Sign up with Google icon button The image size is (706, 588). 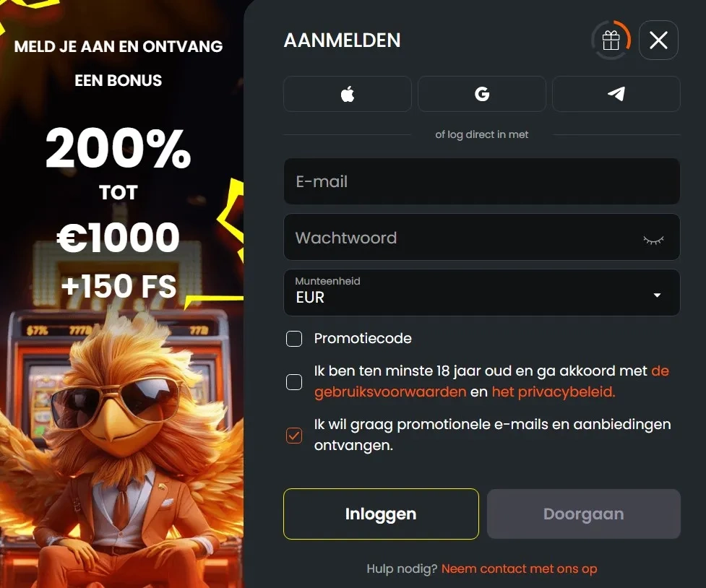point(482,94)
